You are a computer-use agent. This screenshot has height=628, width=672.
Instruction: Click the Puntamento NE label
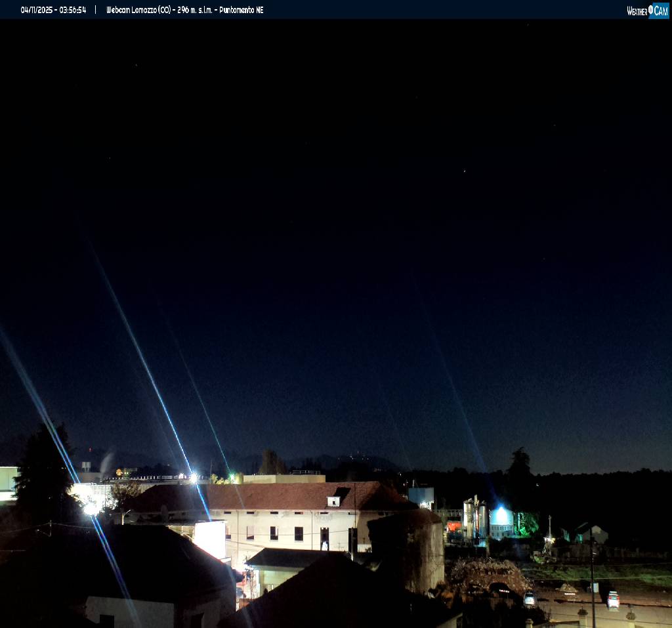pos(242,10)
